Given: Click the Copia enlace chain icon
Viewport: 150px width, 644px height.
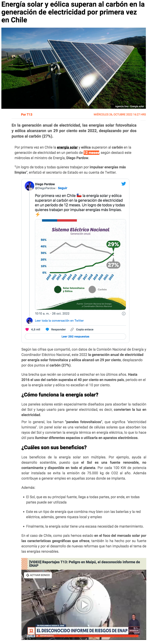Looking at the screenshot, I should [72, 329].
